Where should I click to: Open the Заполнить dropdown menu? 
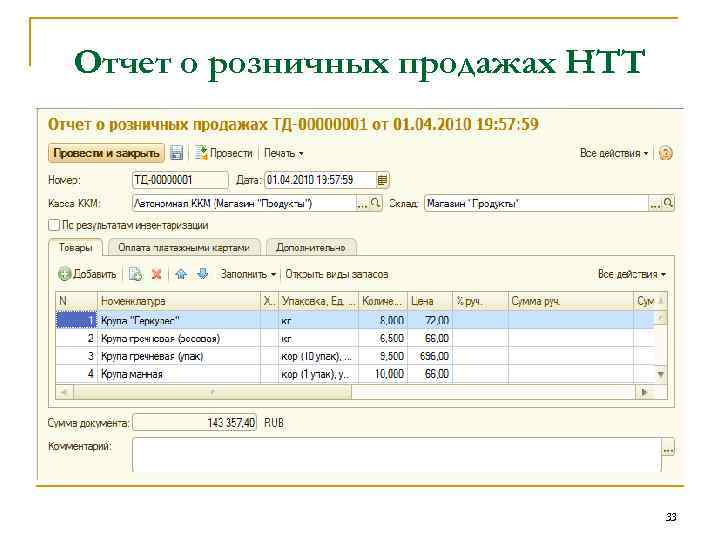(248, 274)
